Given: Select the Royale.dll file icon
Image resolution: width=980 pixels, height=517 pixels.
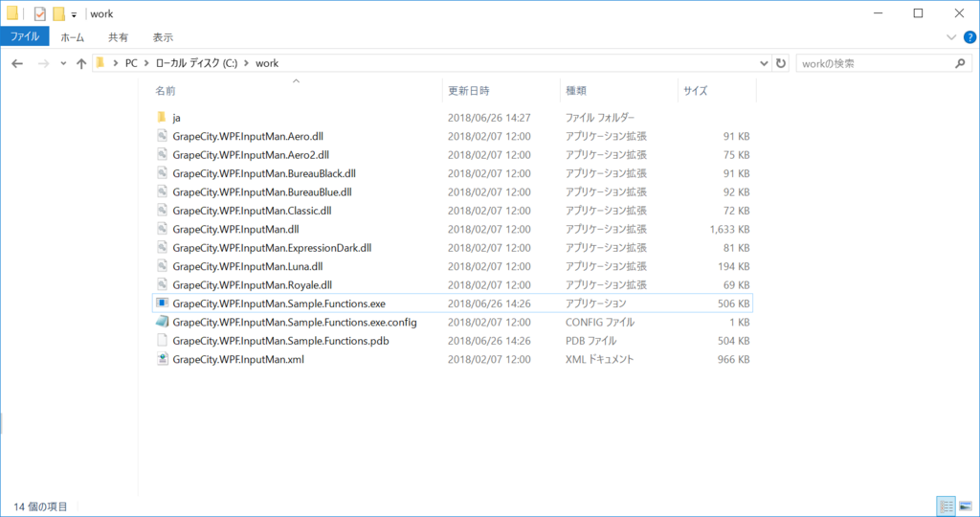Looking at the screenshot, I should point(162,284).
